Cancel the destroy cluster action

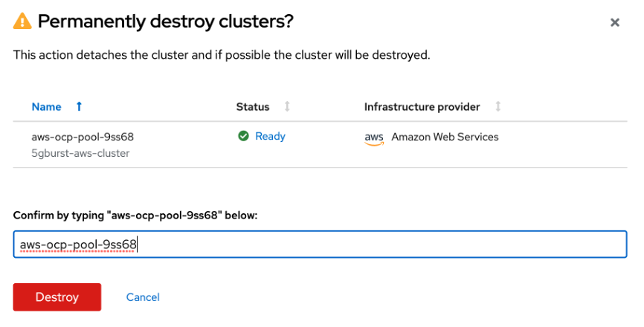click(143, 297)
